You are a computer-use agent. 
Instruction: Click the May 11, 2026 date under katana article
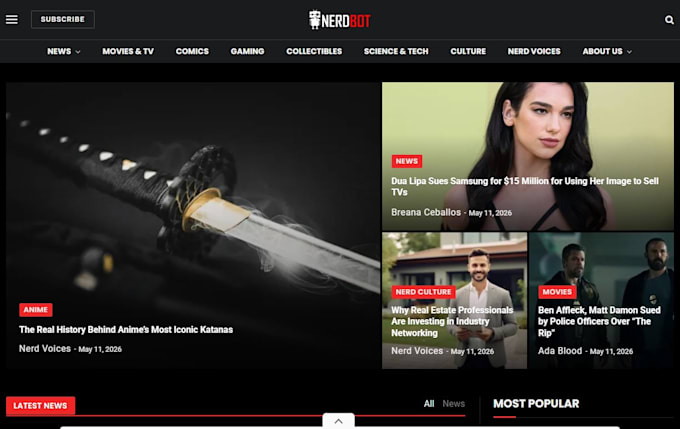point(100,349)
